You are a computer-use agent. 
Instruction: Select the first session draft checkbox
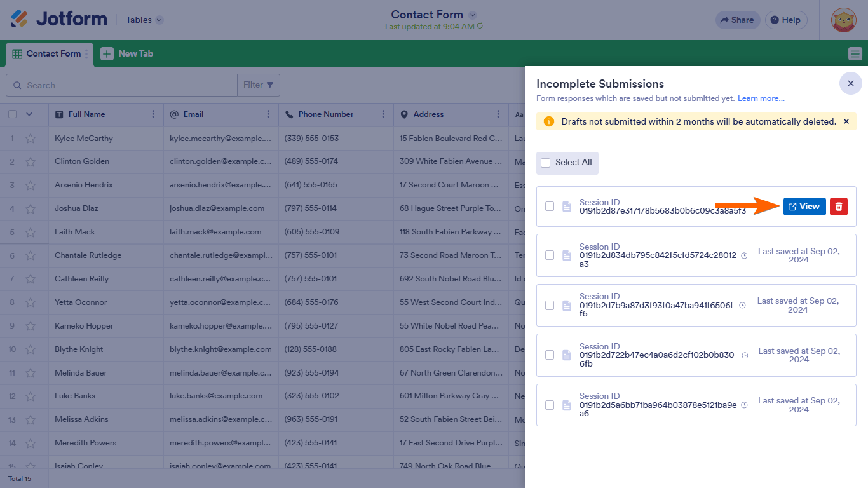pyautogui.click(x=550, y=207)
